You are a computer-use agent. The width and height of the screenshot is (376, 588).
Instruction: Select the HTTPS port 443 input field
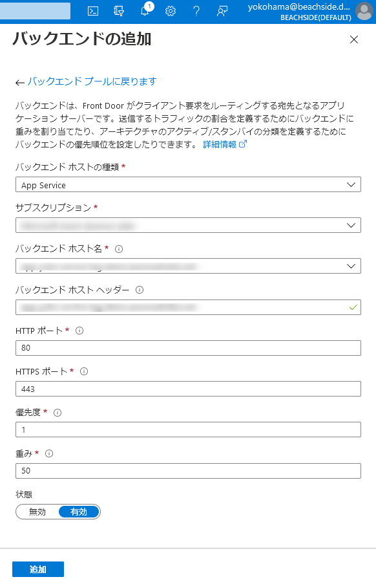tap(188, 388)
